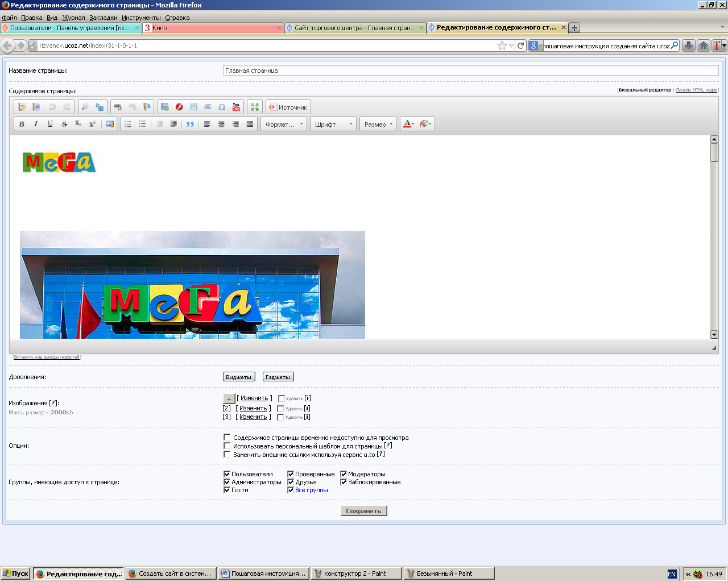
Task: Open the Формат dropdown
Action: [x=285, y=124]
